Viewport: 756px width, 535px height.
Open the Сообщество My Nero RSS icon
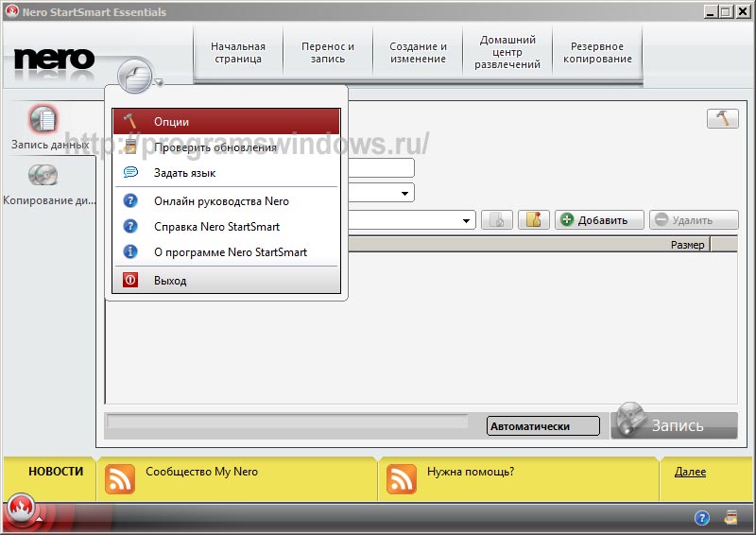pos(120,479)
